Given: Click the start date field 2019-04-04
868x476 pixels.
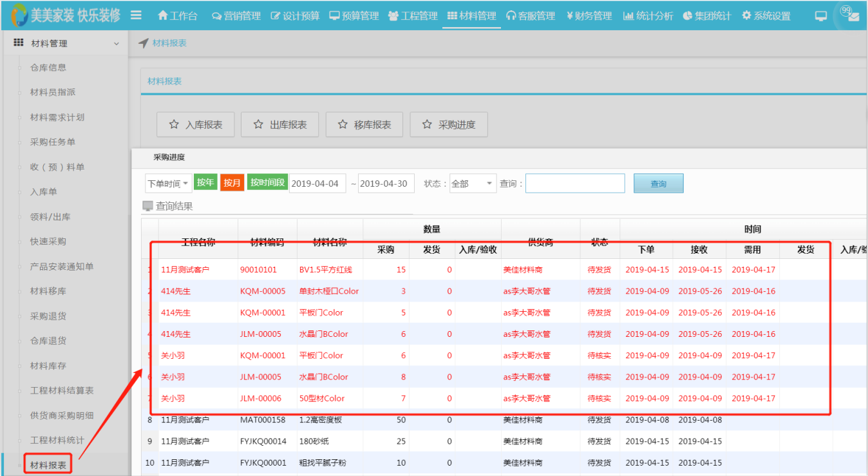Looking at the screenshot, I should tap(317, 184).
